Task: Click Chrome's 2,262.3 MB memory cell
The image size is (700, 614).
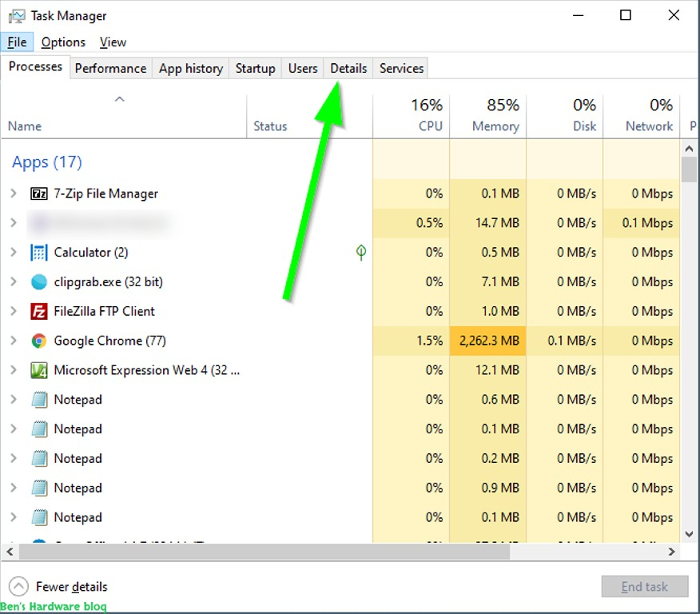Action: [x=488, y=341]
